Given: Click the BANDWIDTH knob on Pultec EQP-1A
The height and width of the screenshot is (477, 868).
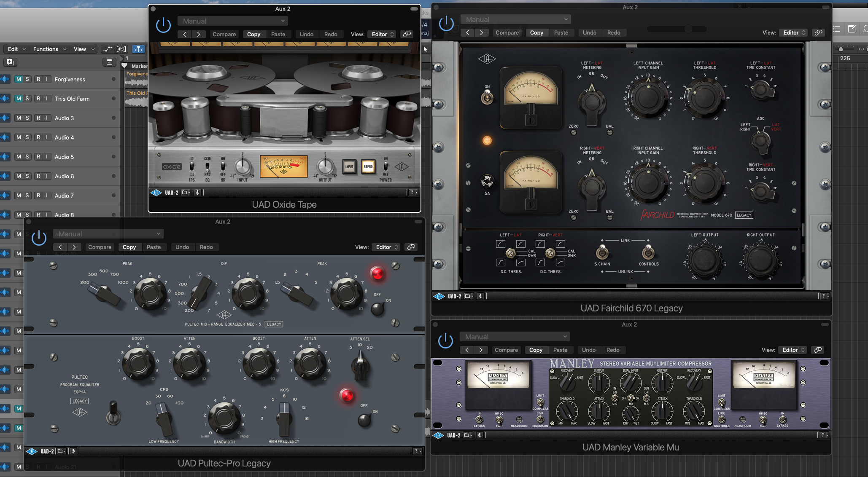Looking at the screenshot, I should [224, 417].
